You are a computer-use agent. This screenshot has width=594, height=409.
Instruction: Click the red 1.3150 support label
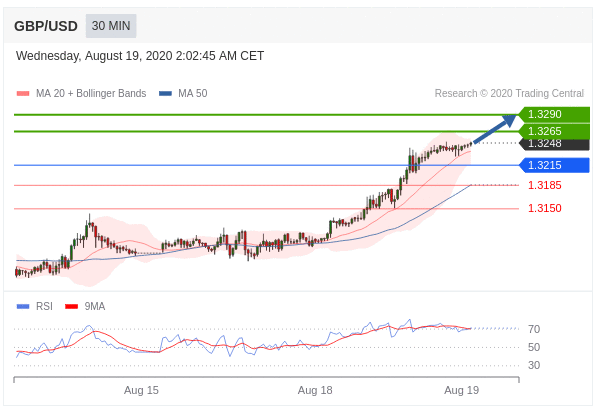(x=545, y=208)
